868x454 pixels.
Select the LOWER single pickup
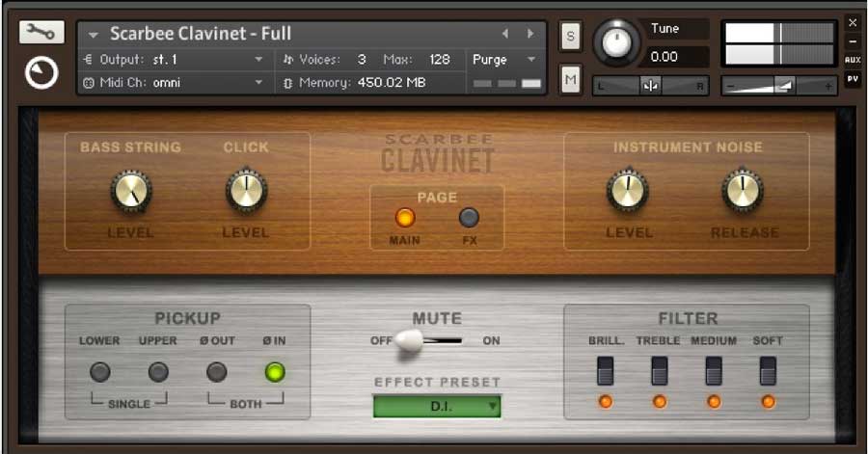[99, 372]
